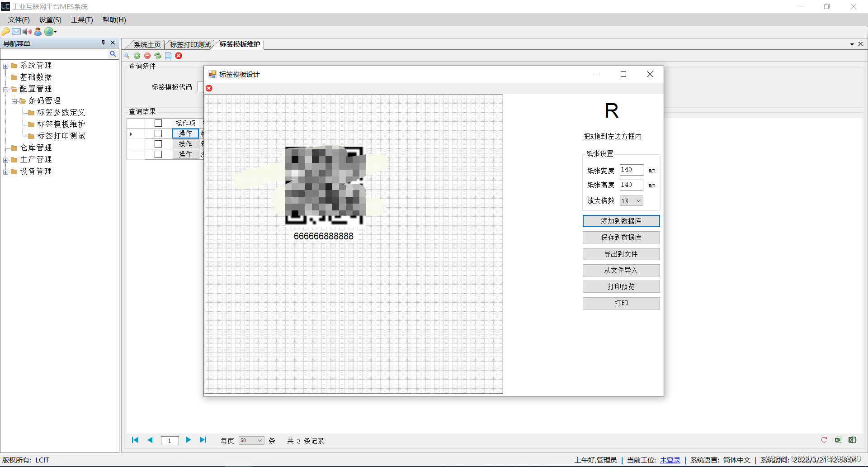
Task: Open the envelope mail icon in toolbar
Action: pos(16,32)
